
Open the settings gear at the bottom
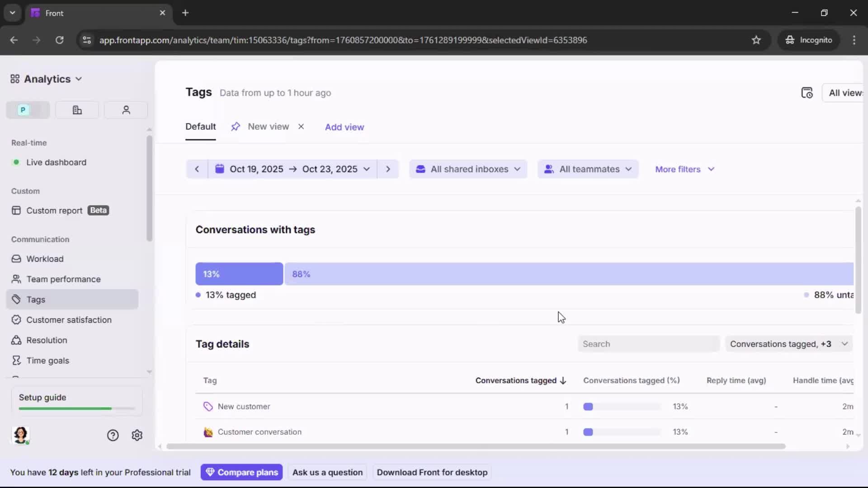137,435
